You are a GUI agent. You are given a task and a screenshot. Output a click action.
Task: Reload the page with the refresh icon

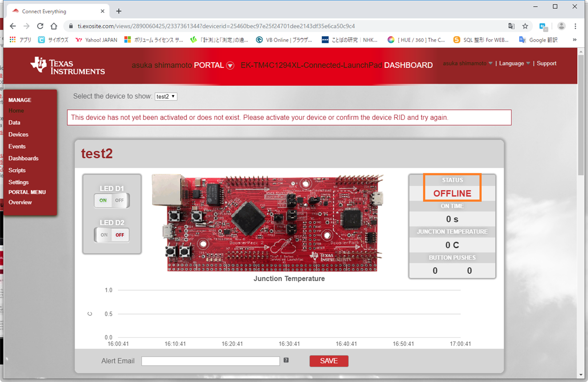pyautogui.click(x=40, y=26)
